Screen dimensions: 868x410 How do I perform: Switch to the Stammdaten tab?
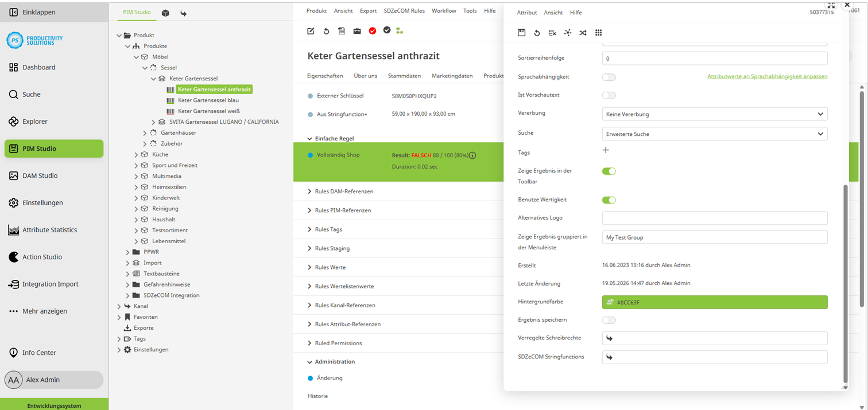[x=404, y=76]
